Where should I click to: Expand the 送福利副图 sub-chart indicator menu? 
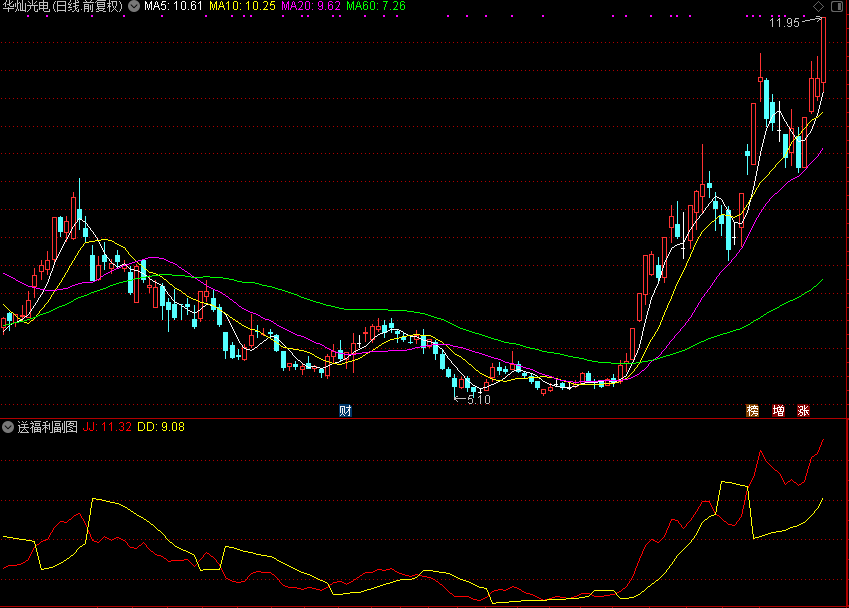8,427
